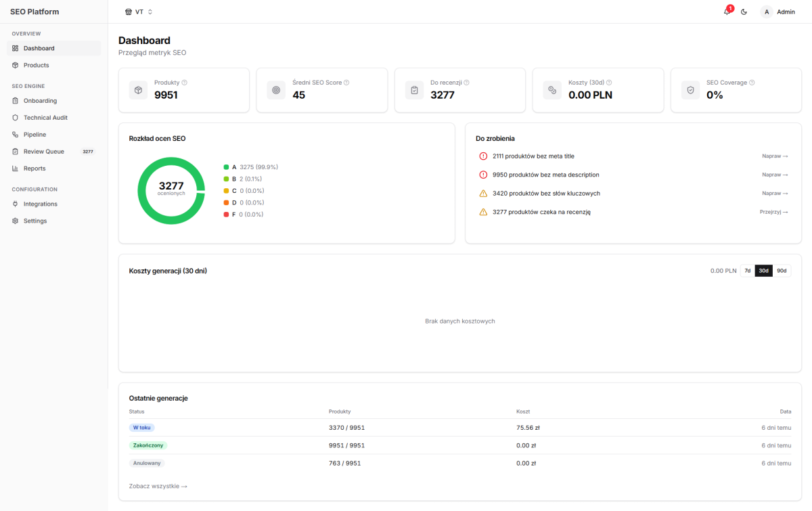Open the Admin account menu
812x511 pixels.
785,12
